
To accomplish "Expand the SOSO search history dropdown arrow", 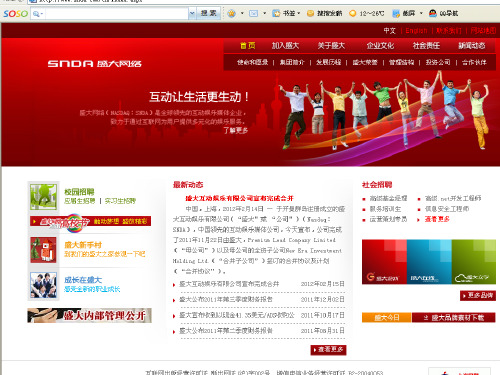I will [x=192, y=14].
